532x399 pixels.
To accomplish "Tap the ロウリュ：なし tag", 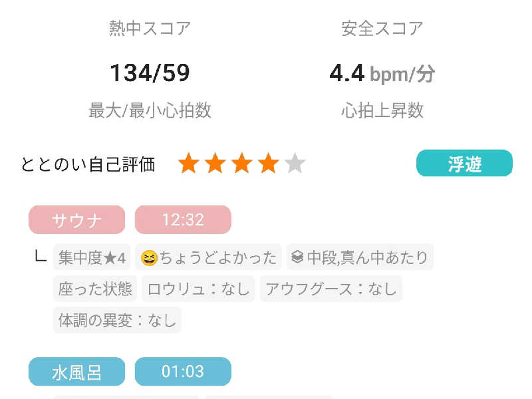I will point(198,289).
